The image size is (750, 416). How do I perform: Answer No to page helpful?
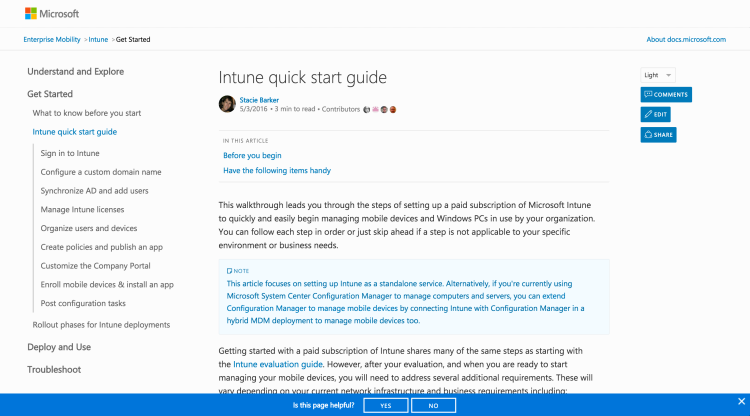pos(433,405)
